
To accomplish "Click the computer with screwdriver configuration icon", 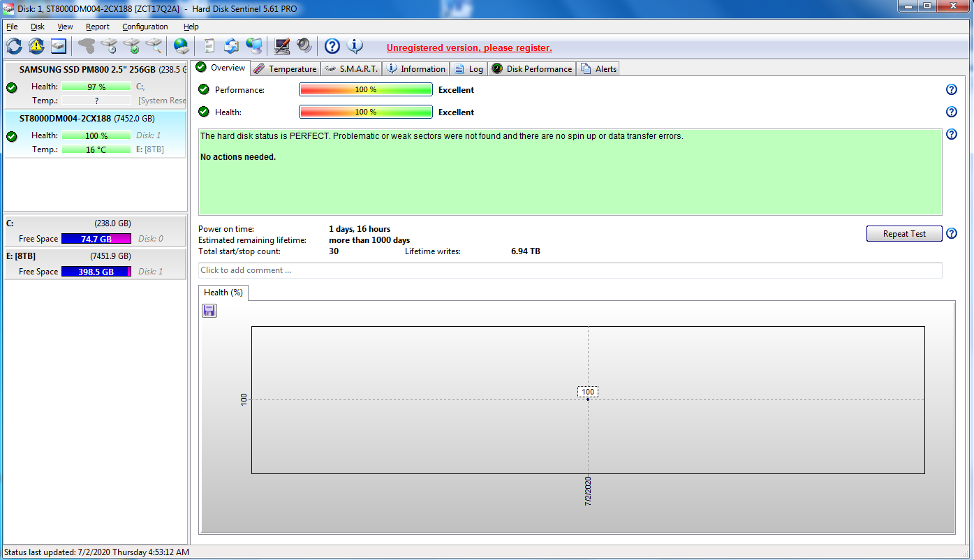I will [x=282, y=46].
